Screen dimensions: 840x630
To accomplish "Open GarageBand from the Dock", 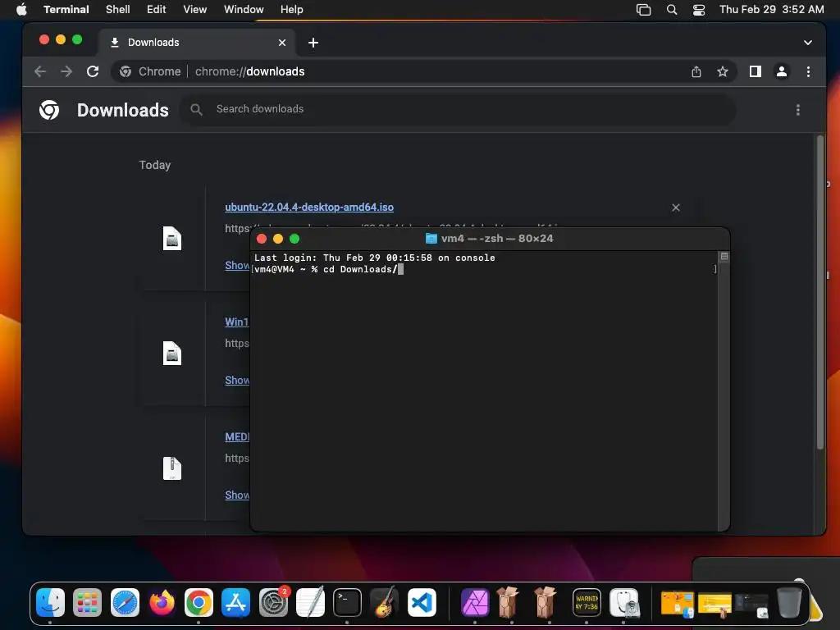I will [384, 603].
